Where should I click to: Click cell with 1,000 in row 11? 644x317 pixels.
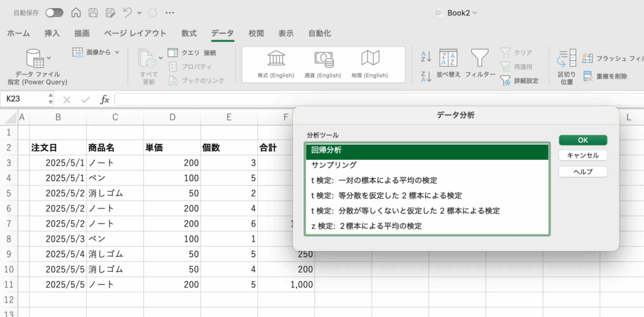(286, 284)
